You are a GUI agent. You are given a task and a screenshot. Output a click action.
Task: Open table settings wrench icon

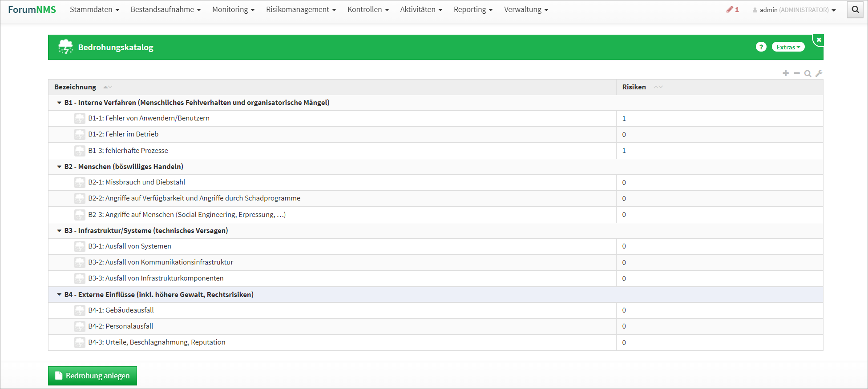click(819, 73)
